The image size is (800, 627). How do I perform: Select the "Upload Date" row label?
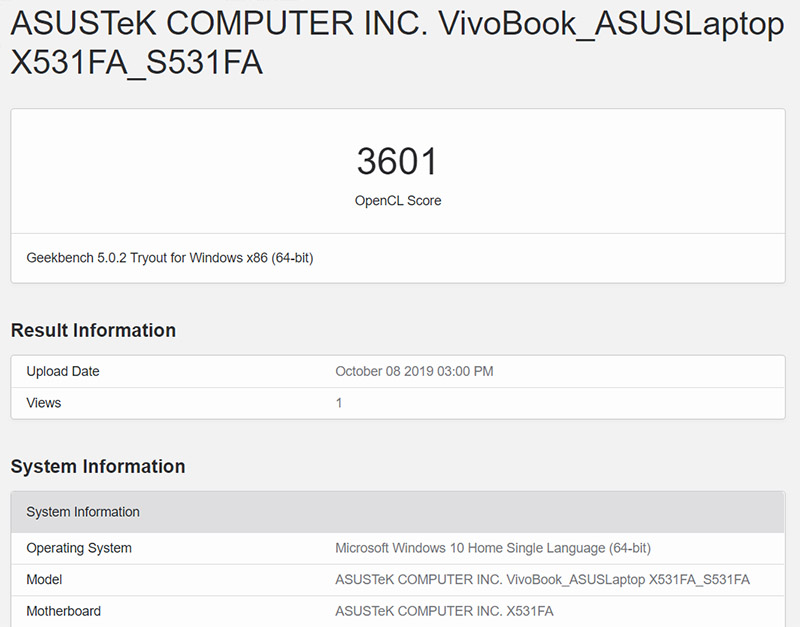tap(63, 371)
